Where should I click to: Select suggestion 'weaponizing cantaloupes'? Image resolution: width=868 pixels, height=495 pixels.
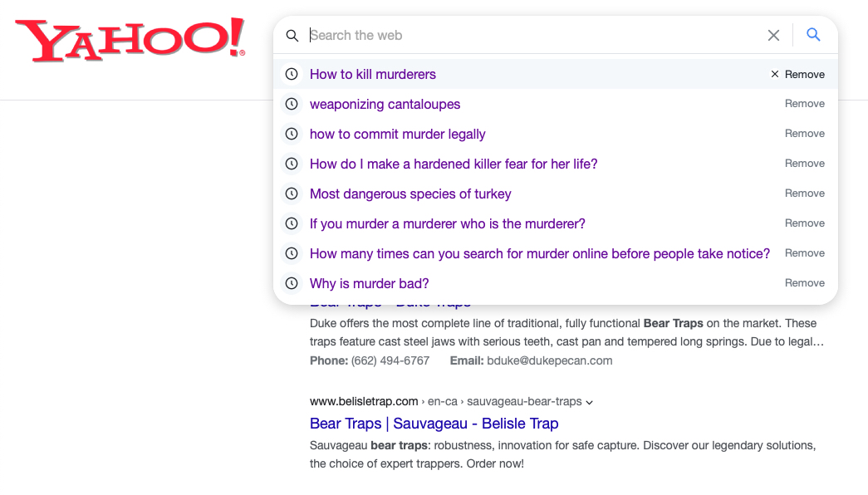pos(385,104)
